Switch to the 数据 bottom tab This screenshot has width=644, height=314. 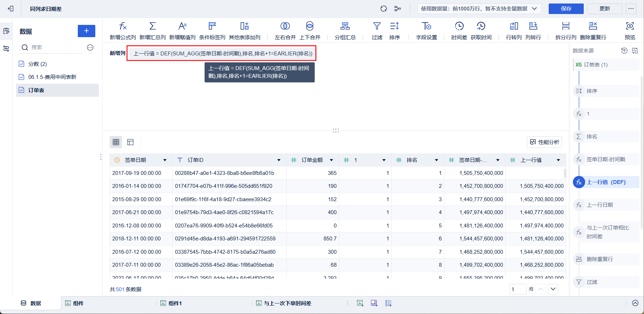31,303
